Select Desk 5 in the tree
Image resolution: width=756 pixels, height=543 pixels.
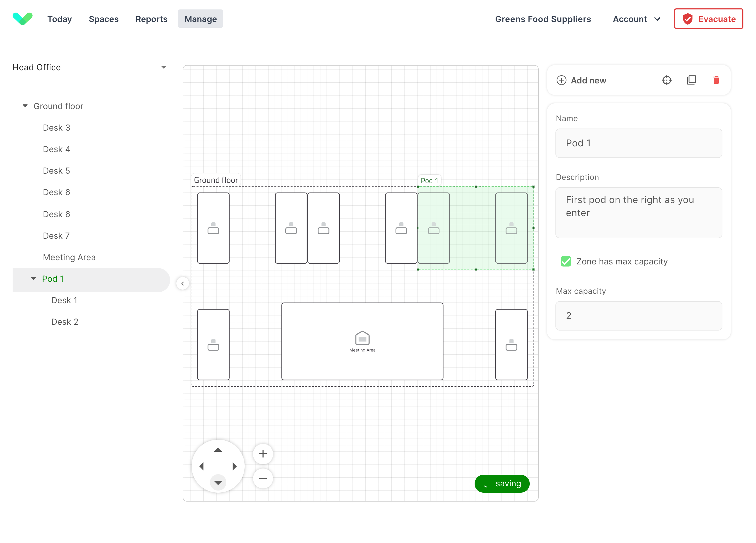click(56, 171)
